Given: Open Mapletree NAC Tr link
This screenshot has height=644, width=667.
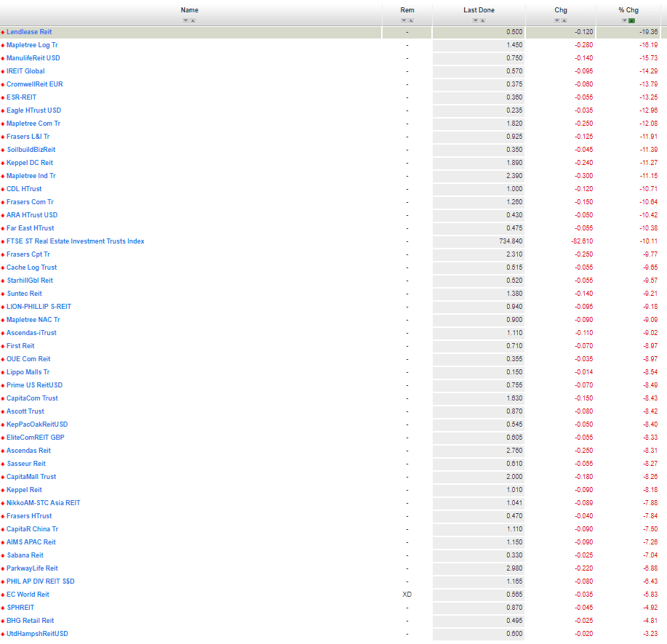Looking at the screenshot, I should tap(33, 320).
